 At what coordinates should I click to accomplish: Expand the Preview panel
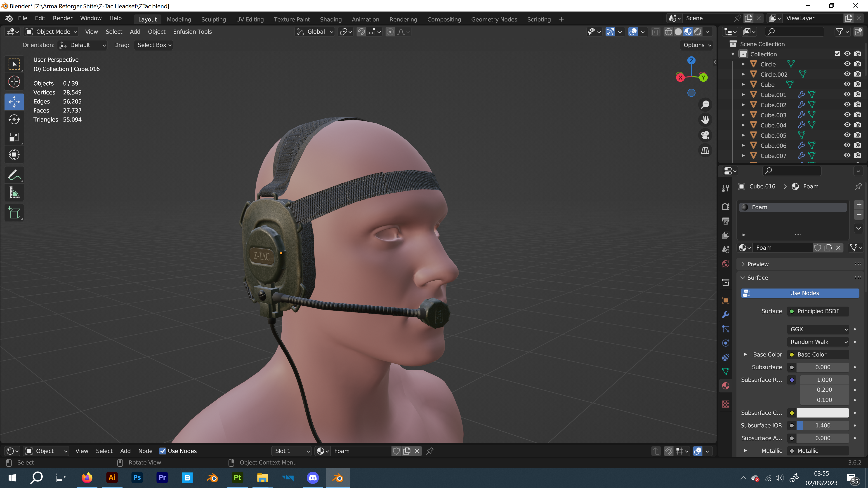click(758, 264)
